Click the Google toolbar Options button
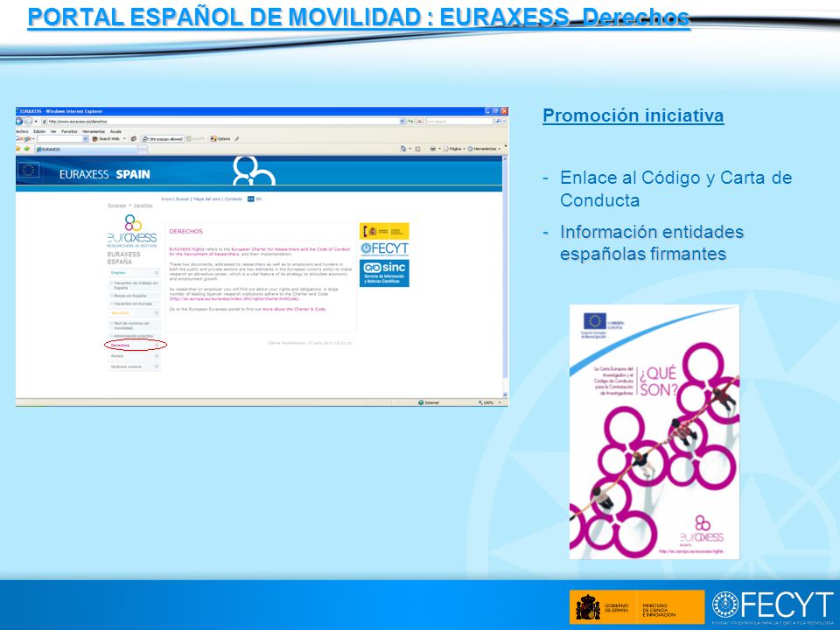Screen dimensions: 840x630 click(x=220, y=139)
